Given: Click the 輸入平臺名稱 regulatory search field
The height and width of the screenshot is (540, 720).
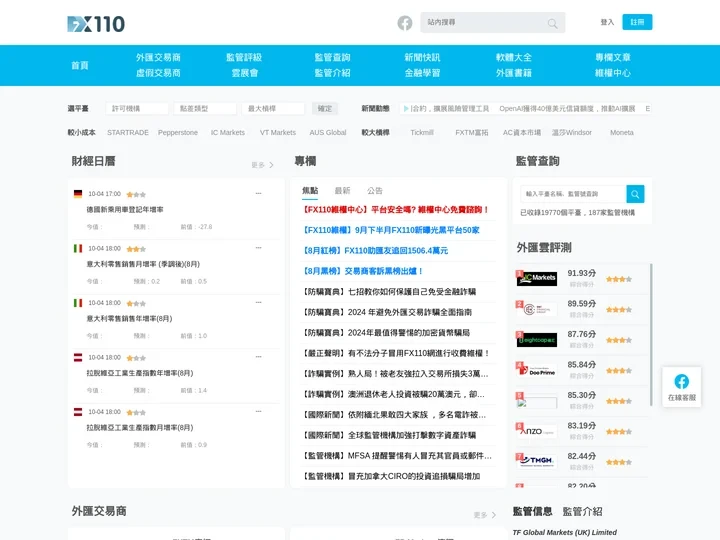Looking at the screenshot, I should pyautogui.click(x=574, y=194).
